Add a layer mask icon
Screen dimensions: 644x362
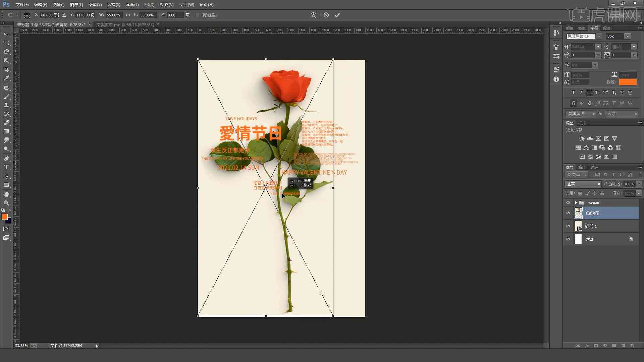(x=596, y=346)
